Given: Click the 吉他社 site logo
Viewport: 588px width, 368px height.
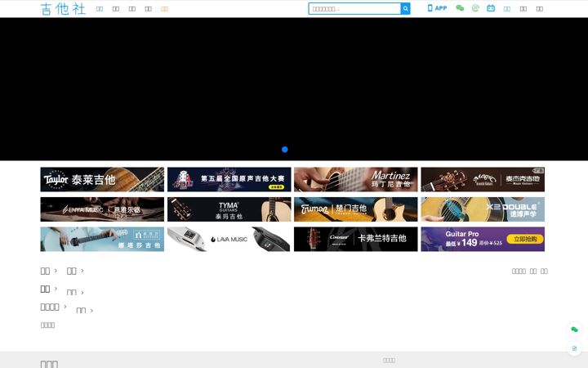Looking at the screenshot, I should pos(63,9).
